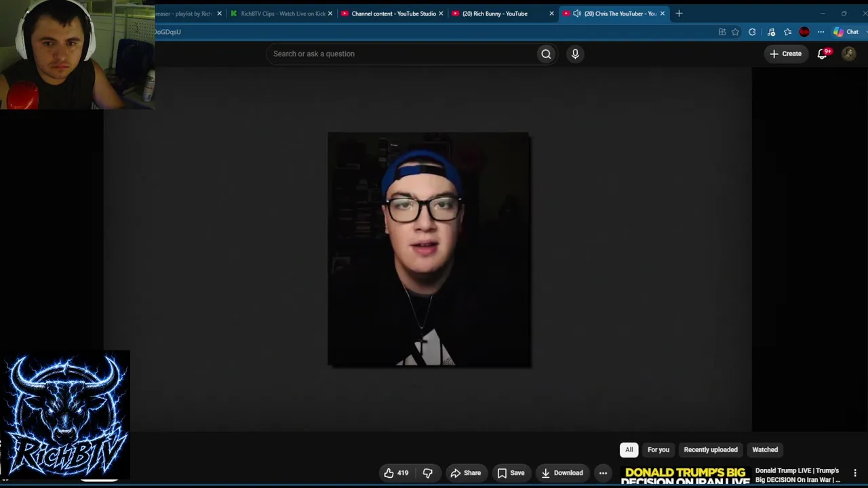Open Donald Trump's Big Decision video thumbnail
This screenshot has width=868, height=488.
coord(685,476)
